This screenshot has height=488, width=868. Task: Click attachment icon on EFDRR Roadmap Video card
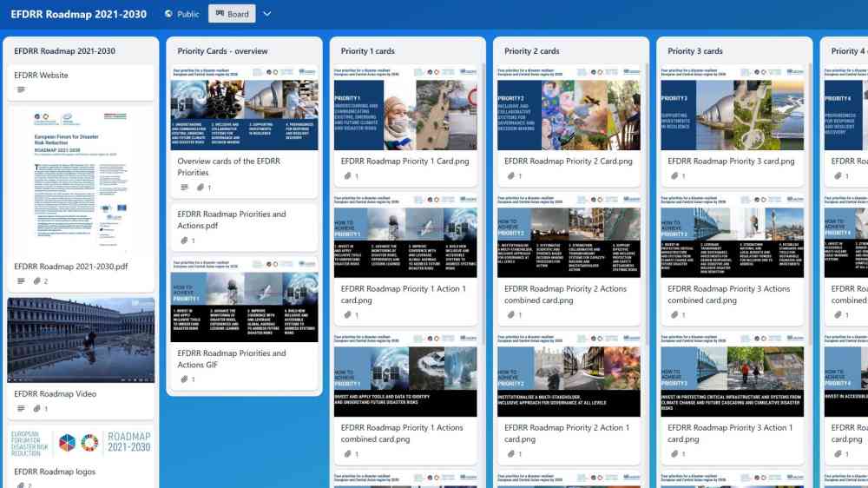[x=36, y=409]
